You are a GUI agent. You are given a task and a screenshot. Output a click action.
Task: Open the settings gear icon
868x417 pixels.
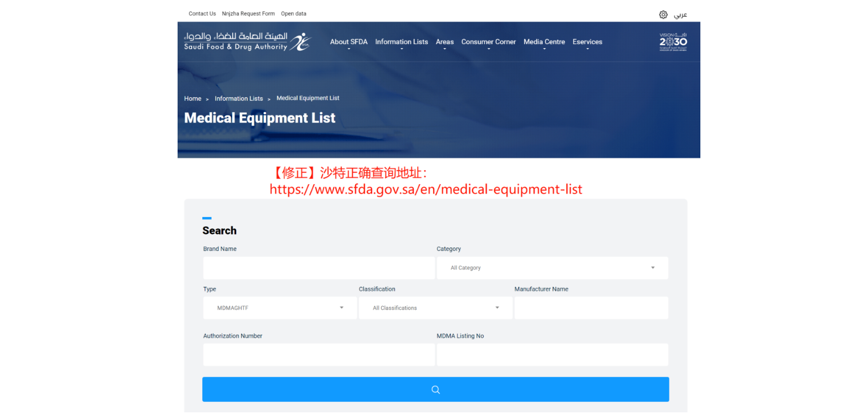(663, 15)
